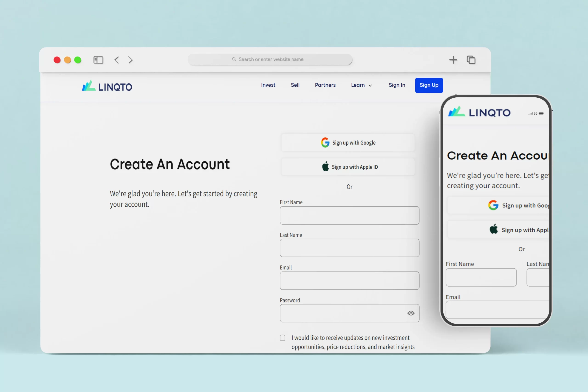Screen dimensions: 588x392
Task: Open tab overview icon in browser
Action: click(471, 60)
